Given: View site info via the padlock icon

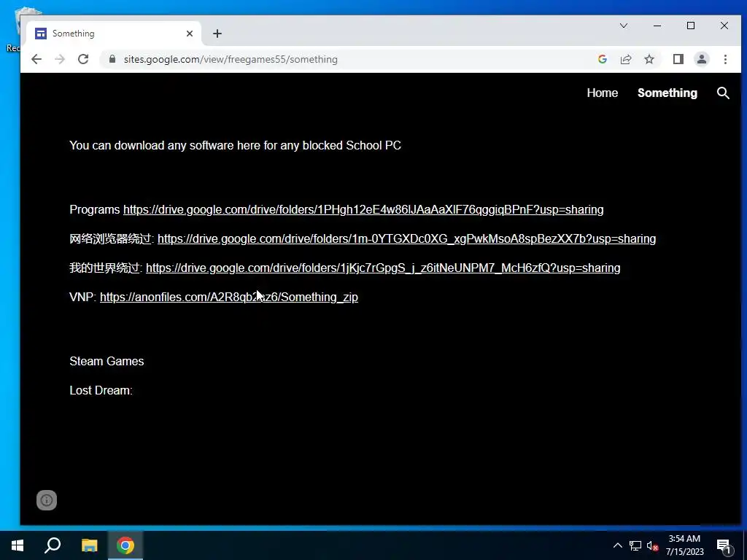Looking at the screenshot, I should coord(112,59).
